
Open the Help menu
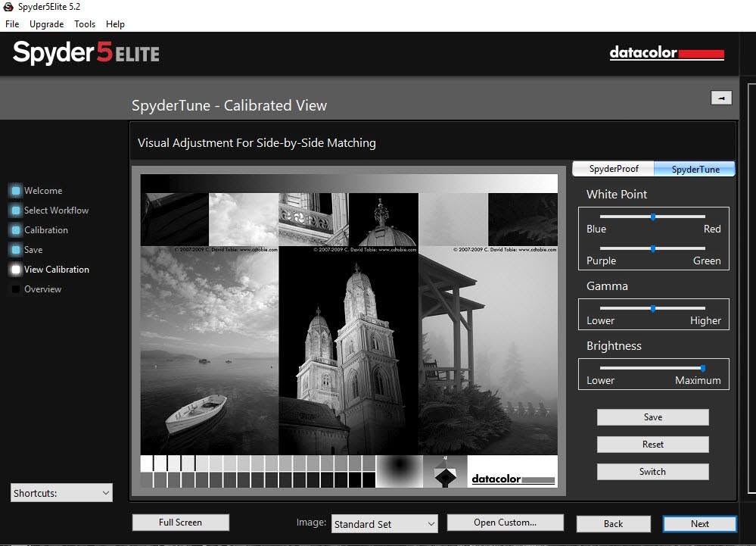coord(115,24)
